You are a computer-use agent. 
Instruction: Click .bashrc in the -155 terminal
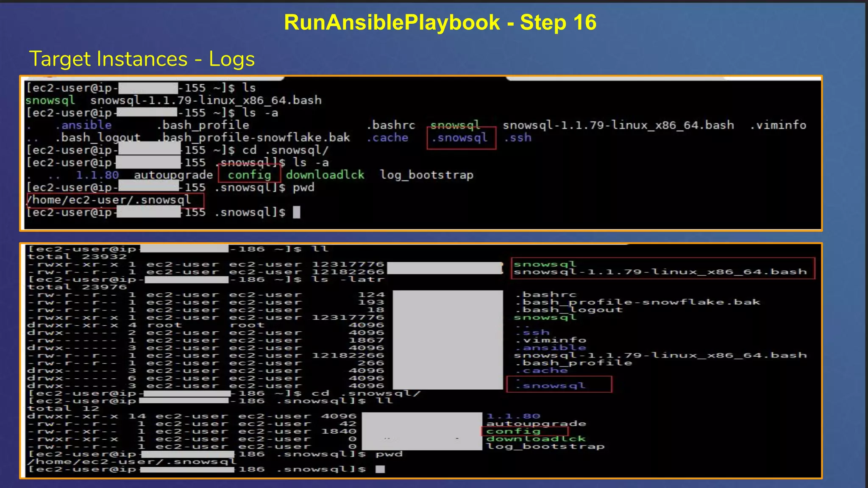point(391,125)
